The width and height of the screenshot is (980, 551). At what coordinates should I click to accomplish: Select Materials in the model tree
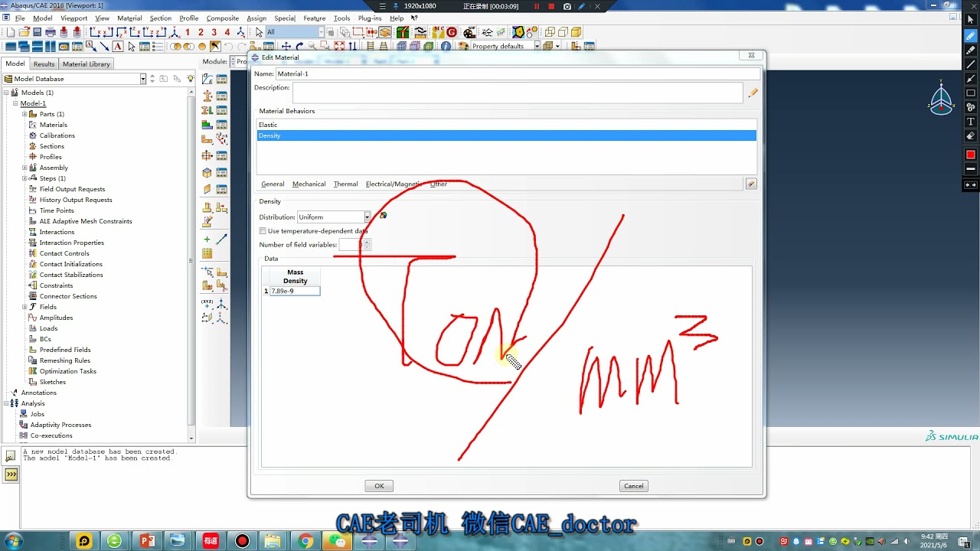pyautogui.click(x=53, y=125)
